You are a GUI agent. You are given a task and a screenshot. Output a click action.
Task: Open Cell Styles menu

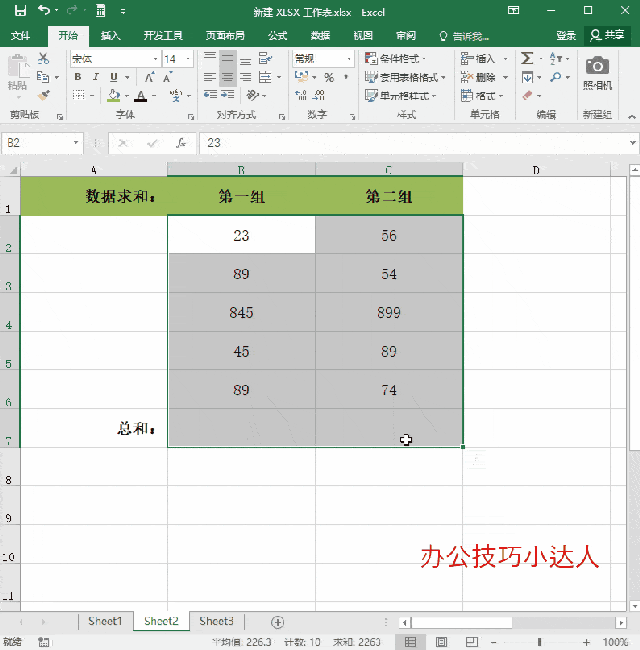tap(400, 96)
